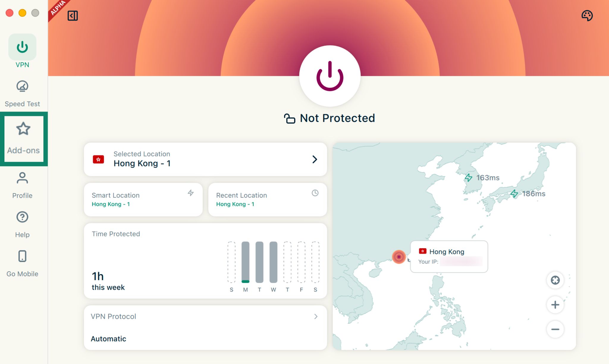609x364 pixels.
Task: Click the 186ms Japan server marker
Action: [x=514, y=194]
